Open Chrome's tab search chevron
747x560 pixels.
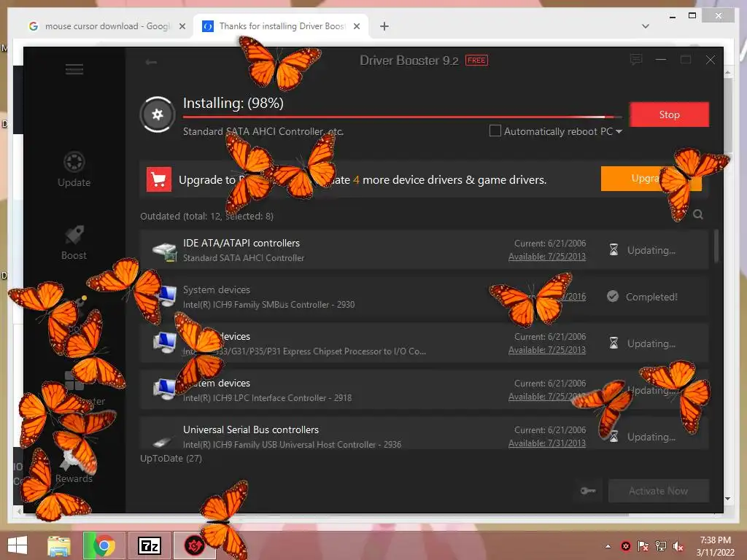click(x=646, y=26)
